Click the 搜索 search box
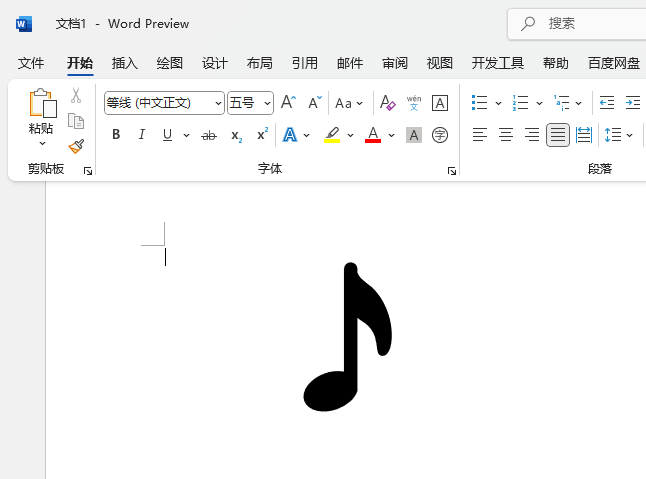 [577, 24]
